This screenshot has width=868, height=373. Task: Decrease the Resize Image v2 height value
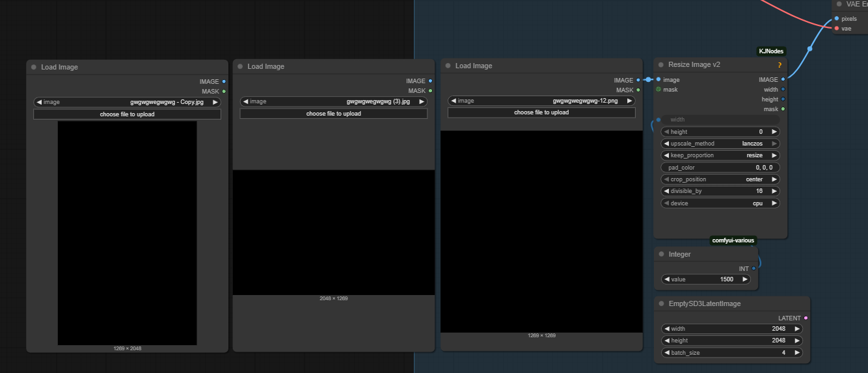click(x=666, y=131)
